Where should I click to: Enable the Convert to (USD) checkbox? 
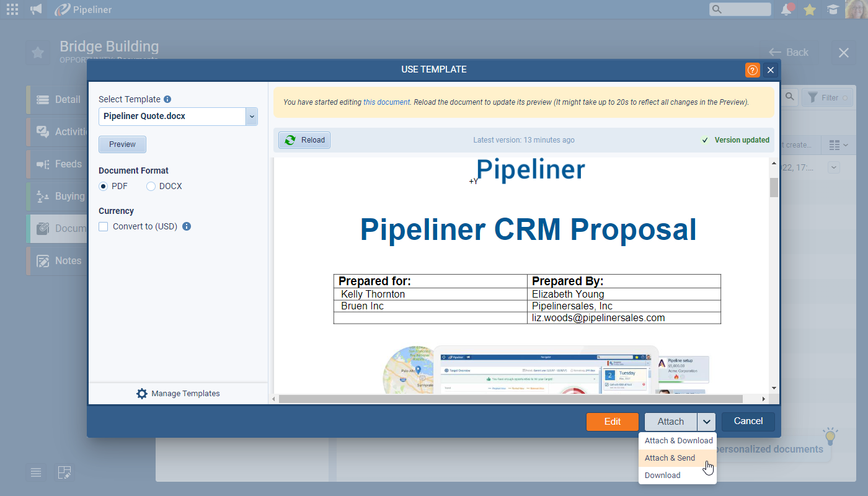(104, 226)
